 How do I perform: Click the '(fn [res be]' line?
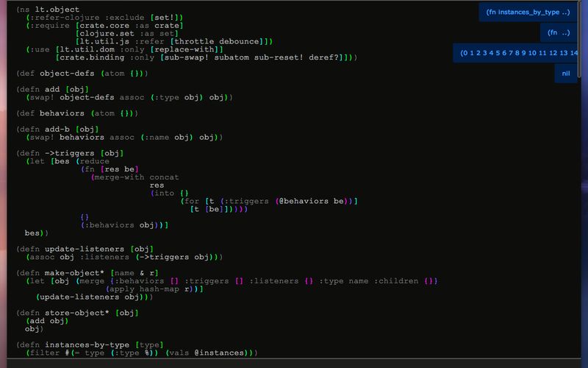tap(110, 169)
